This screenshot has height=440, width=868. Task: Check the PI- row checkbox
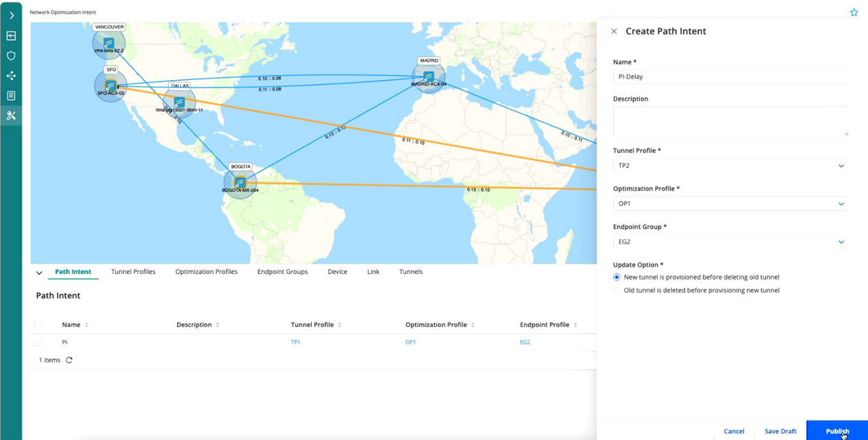pos(38,342)
